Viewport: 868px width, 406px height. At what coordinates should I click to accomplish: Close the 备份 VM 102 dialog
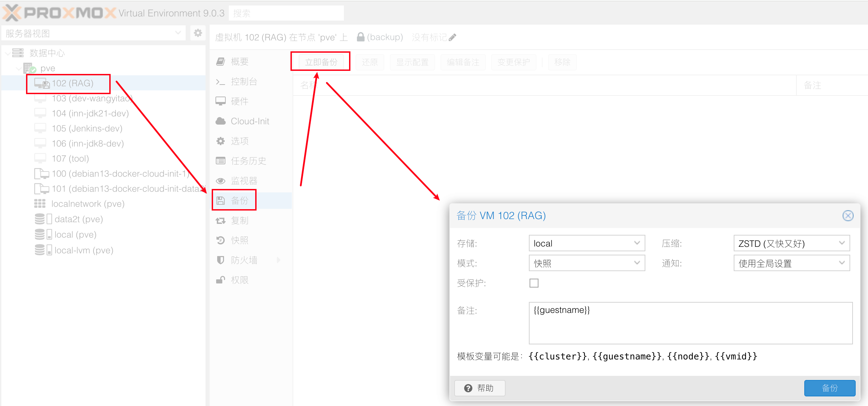point(848,216)
